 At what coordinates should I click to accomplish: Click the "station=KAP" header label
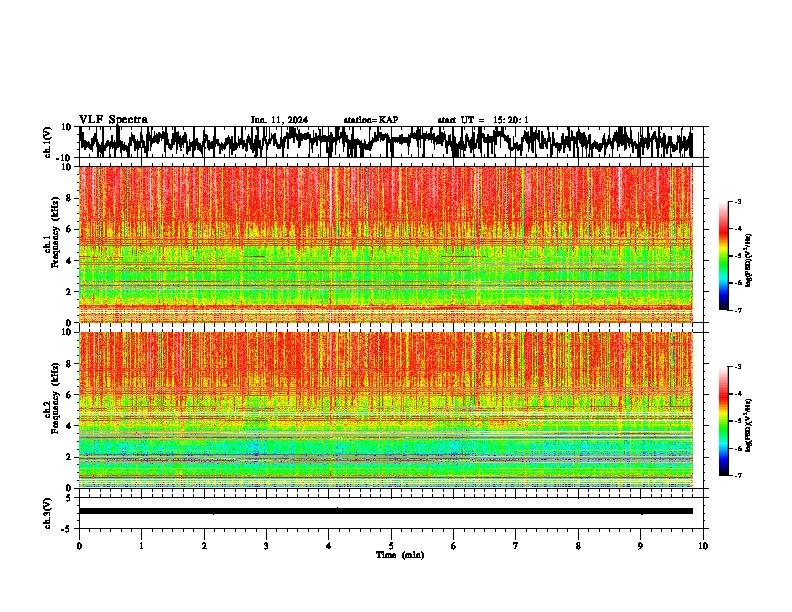[x=371, y=120]
